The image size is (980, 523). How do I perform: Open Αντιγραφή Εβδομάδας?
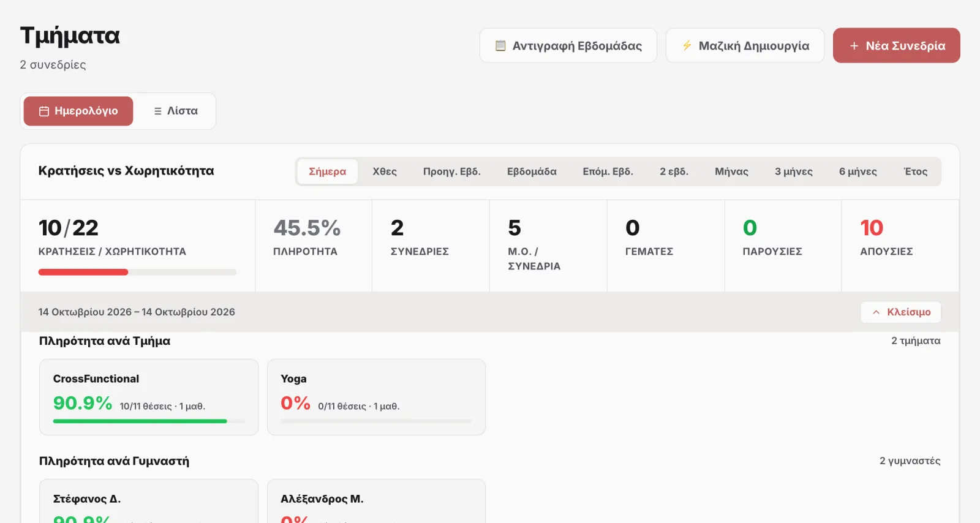tap(568, 45)
